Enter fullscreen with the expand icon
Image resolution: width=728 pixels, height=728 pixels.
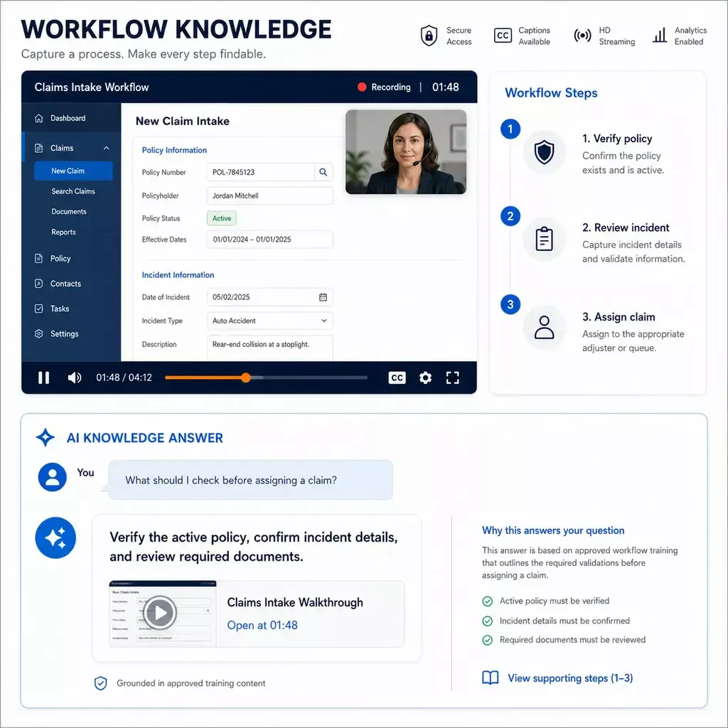tap(453, 378)
